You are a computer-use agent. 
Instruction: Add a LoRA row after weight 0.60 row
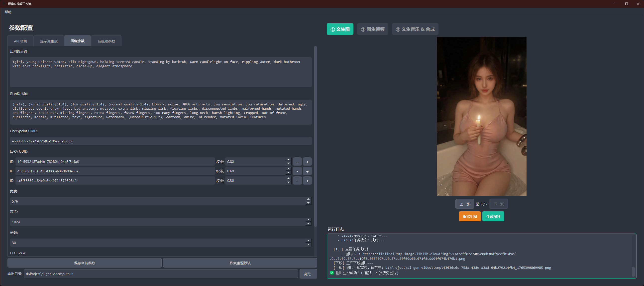point(307,171)
